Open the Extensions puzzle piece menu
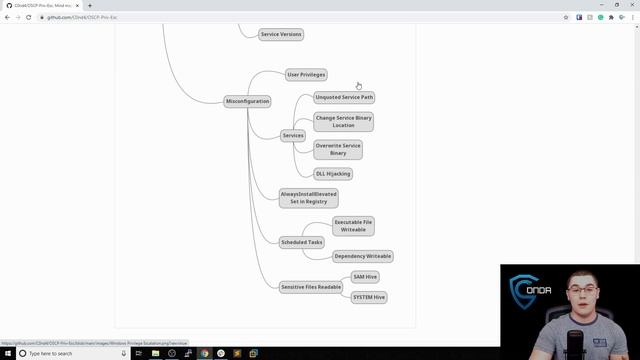 click(611, 18)
